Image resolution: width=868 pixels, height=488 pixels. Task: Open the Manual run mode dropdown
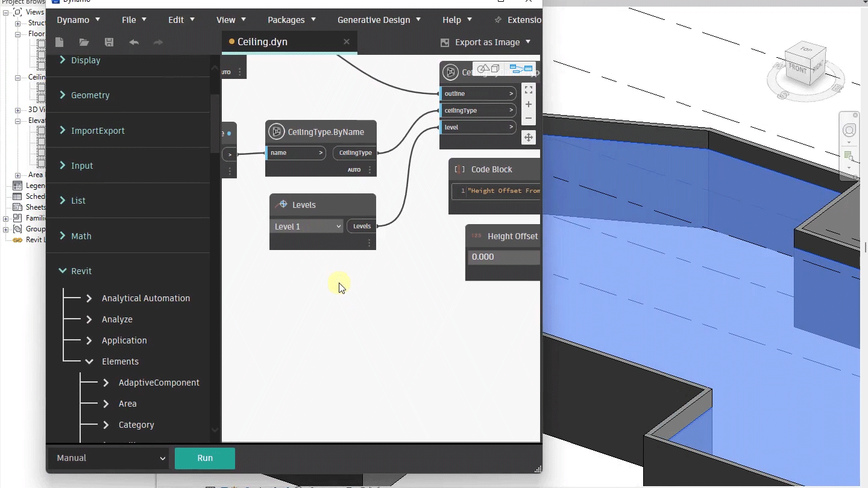point(108,458)
